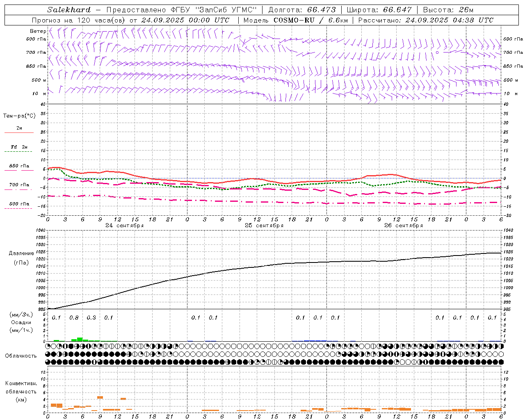This screenshot has width=525, height=420.
Task: Click the red solid line under the "2м" legend label
Action: [x=19, y=132]
